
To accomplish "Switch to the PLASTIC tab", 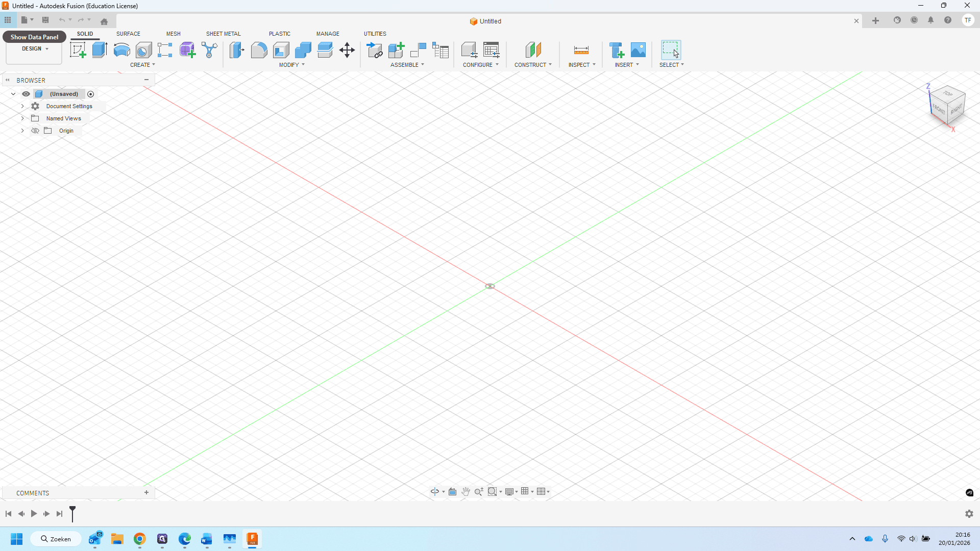I will point(279,34).
